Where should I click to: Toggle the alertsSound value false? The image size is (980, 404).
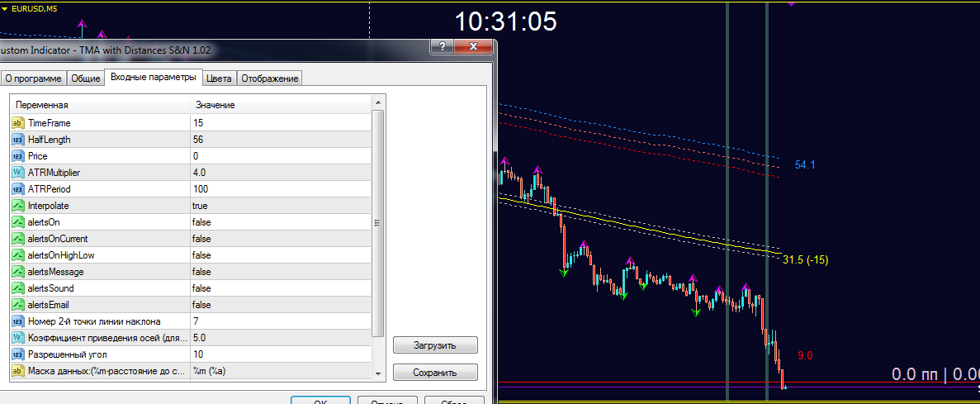[281, 288]
